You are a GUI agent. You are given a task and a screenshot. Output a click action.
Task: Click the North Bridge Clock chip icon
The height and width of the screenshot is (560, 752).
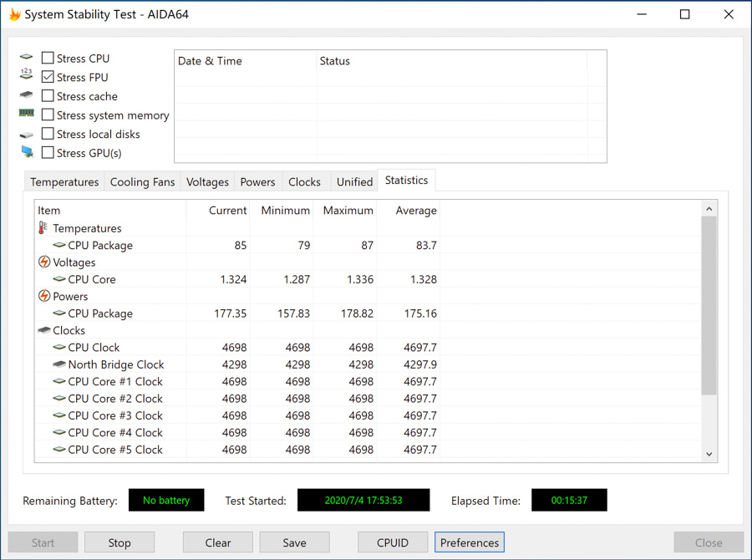[x=59, y=364]
